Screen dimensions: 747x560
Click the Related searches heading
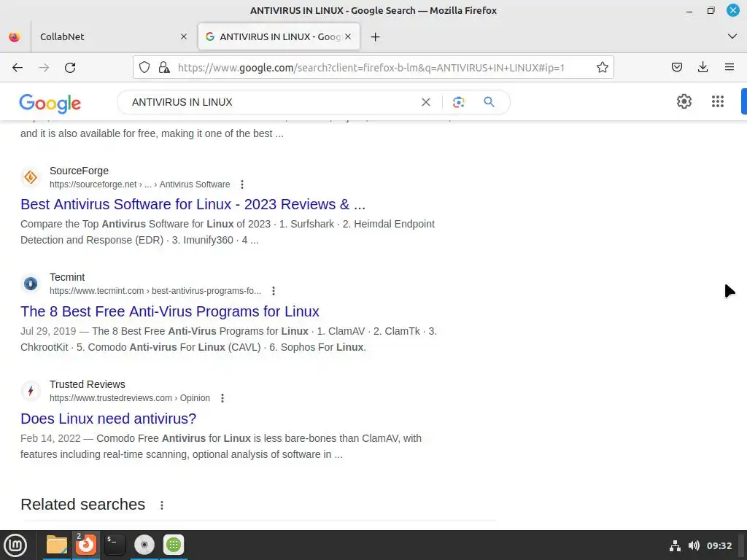83,505
